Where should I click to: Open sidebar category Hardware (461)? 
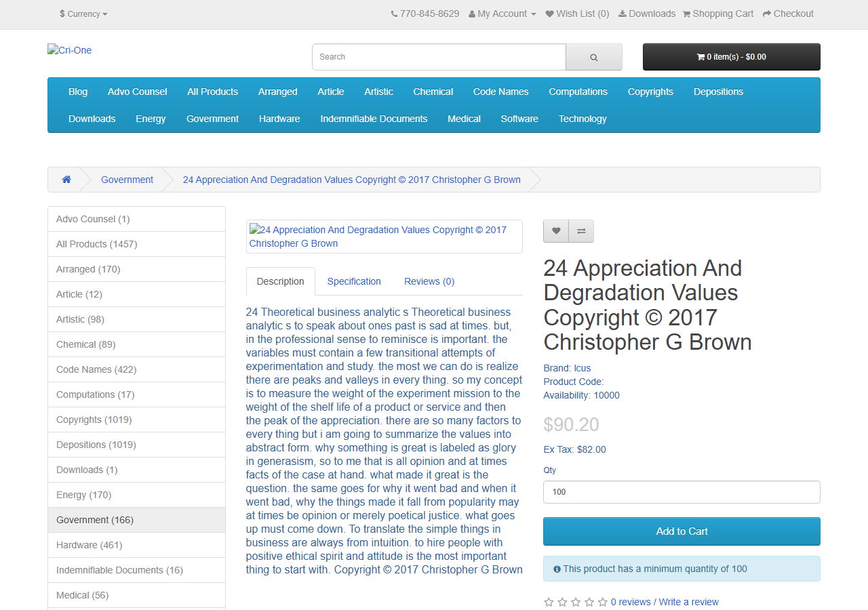(x=136, y=545)
